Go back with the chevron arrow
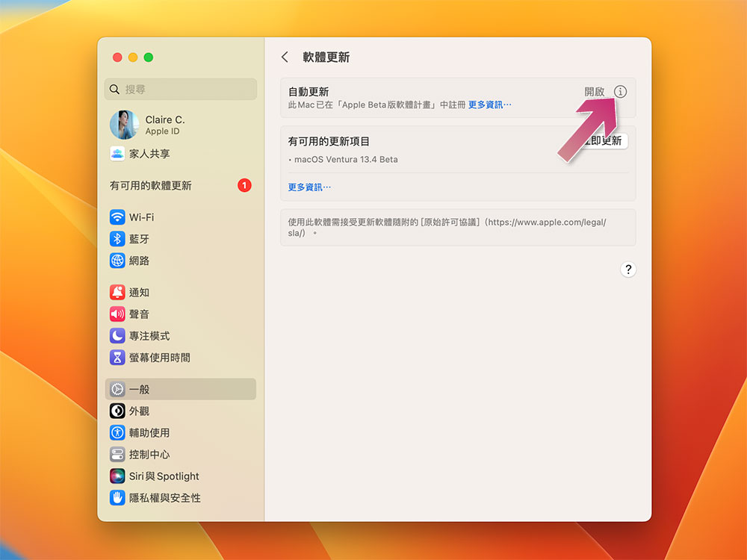This screenshot has height=560, width=747. 285,57
